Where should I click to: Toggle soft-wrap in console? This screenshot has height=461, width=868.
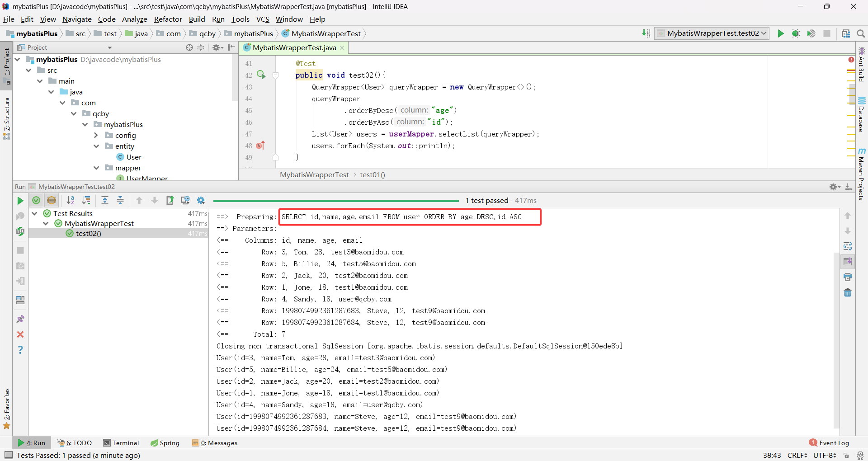click(848, 246)
